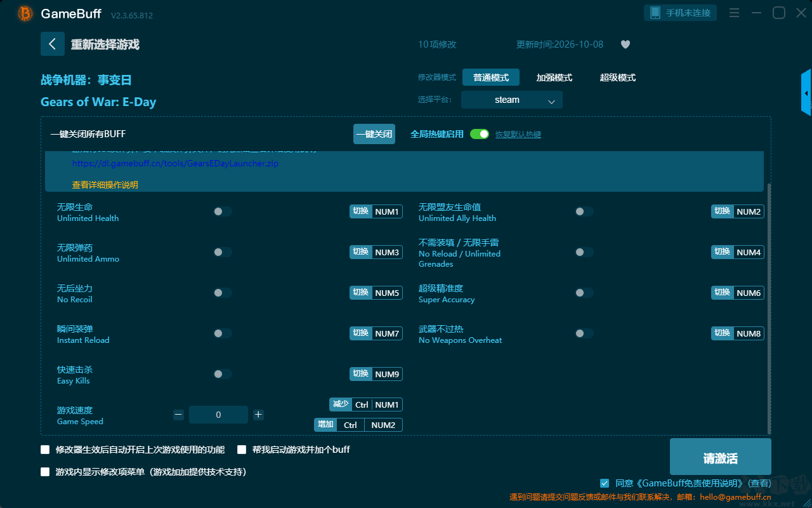Image resolution: width=812 pixels, height=508 pixels.
Task: Toggle Easy Kills switch
Action: (x=223, y=374)
